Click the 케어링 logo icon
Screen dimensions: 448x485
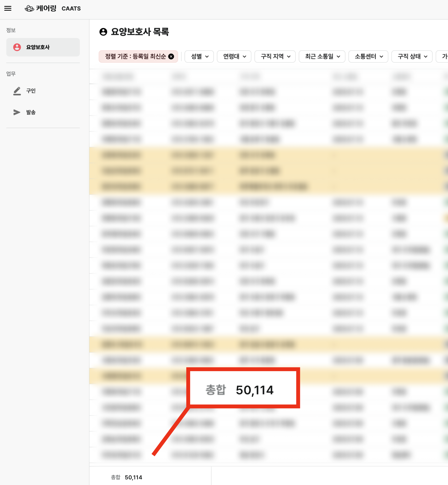[x=29, y=8]
